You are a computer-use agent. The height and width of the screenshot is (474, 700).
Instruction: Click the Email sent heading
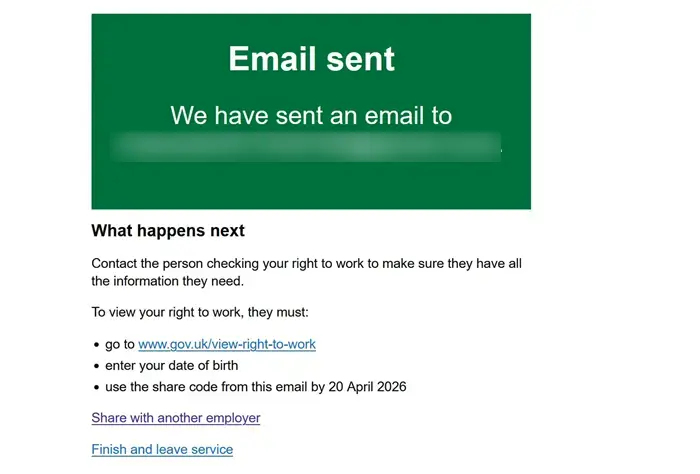(311, 59)
